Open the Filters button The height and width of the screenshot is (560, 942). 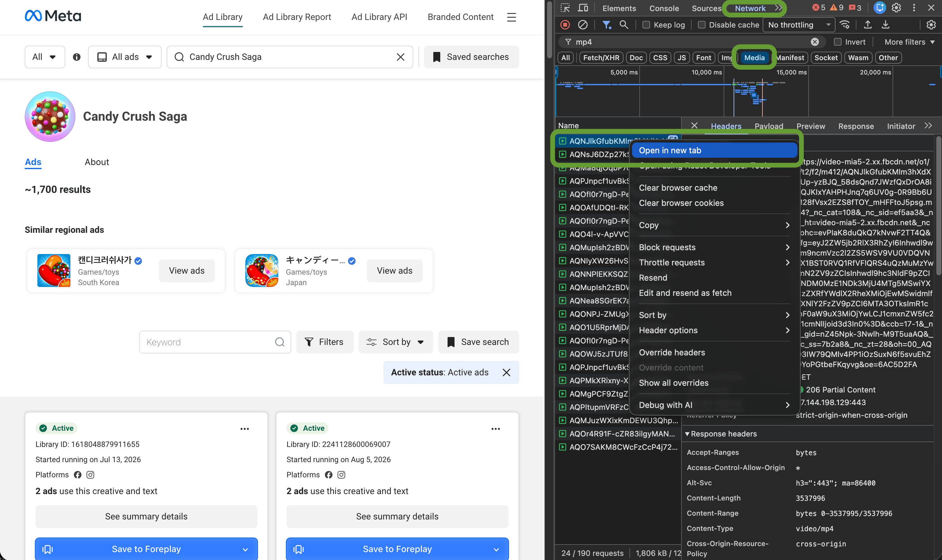325,342
